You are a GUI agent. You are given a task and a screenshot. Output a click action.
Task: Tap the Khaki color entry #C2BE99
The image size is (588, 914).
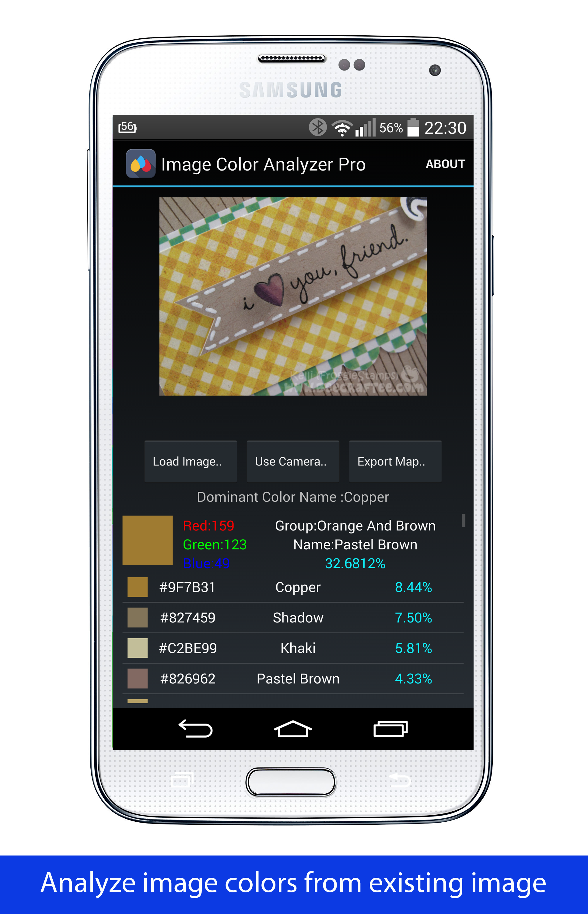click(x=293, y=647)
